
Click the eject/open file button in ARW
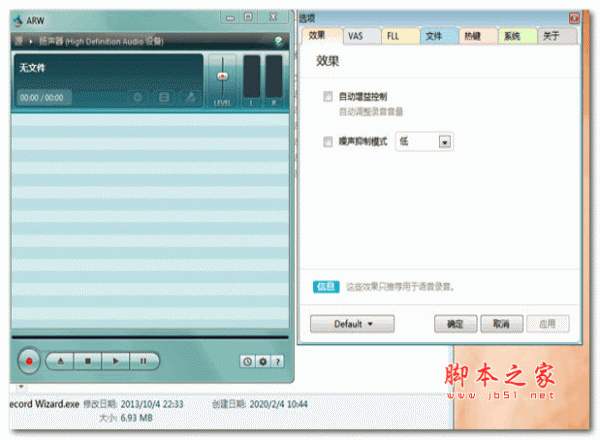tap(60, 361)
